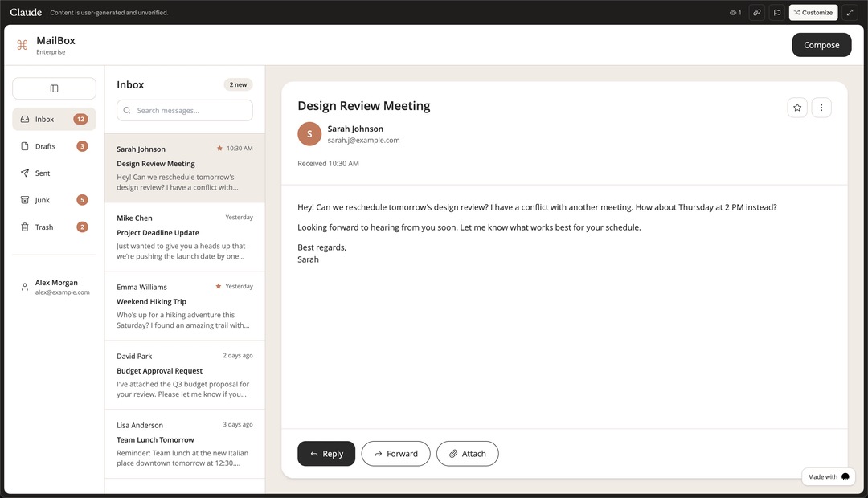The height and width of the screenshot is (498, 868).
Task: Click the Design Review Meeting heading
Action: [x=364, y=106]
